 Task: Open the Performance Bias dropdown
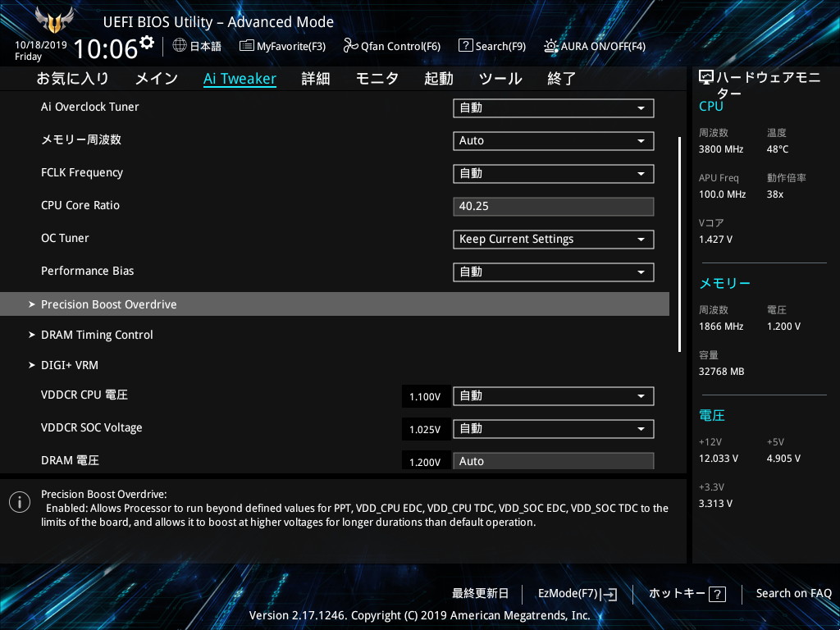(x=554, y=272)
